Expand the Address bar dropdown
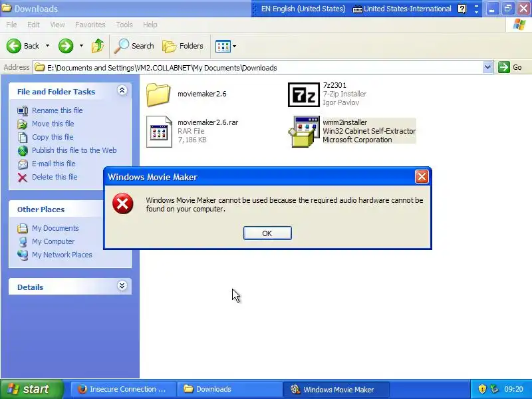 [x=487, y=68]
